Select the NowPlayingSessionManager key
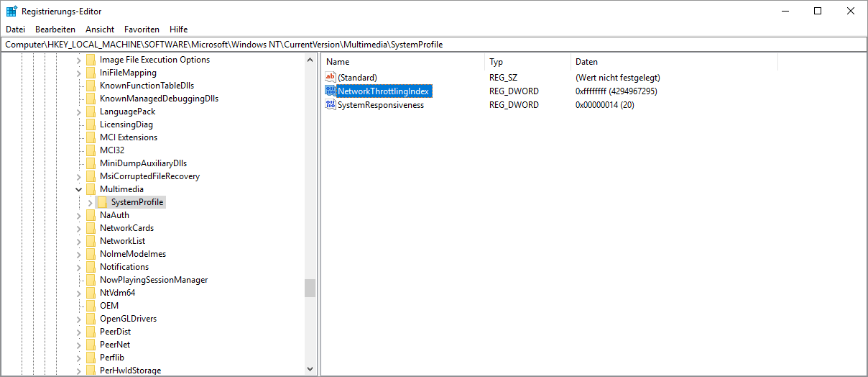 (x=154, y=280)
